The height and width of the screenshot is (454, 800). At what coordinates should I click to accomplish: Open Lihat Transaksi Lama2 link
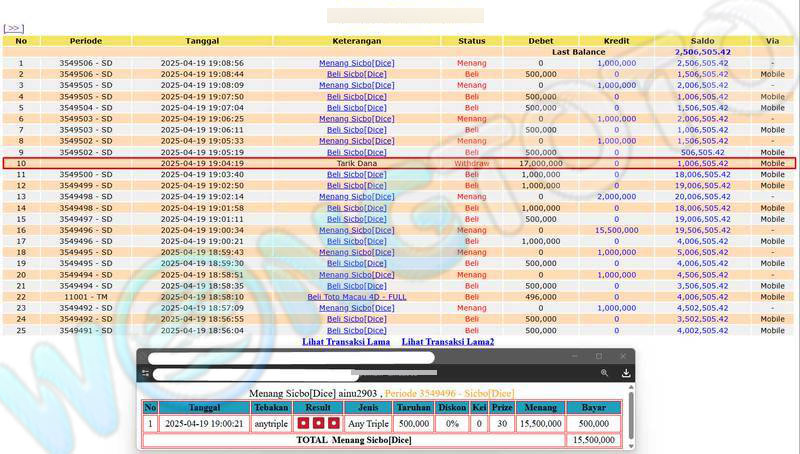447,342
